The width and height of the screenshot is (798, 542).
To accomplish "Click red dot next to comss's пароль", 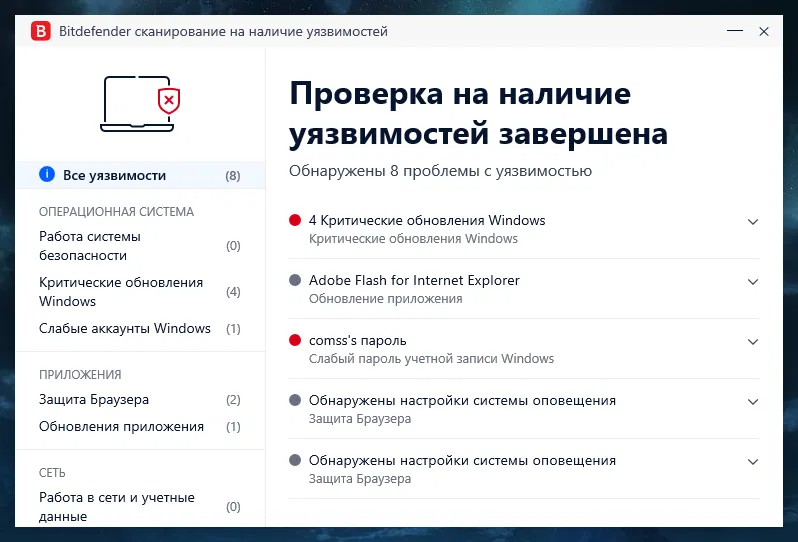I will click(295, 340).
